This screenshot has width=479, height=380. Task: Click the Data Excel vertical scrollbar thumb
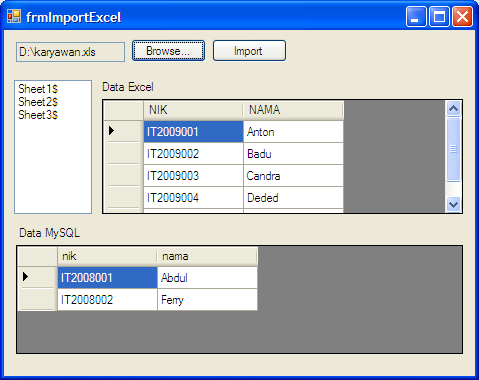453,149
